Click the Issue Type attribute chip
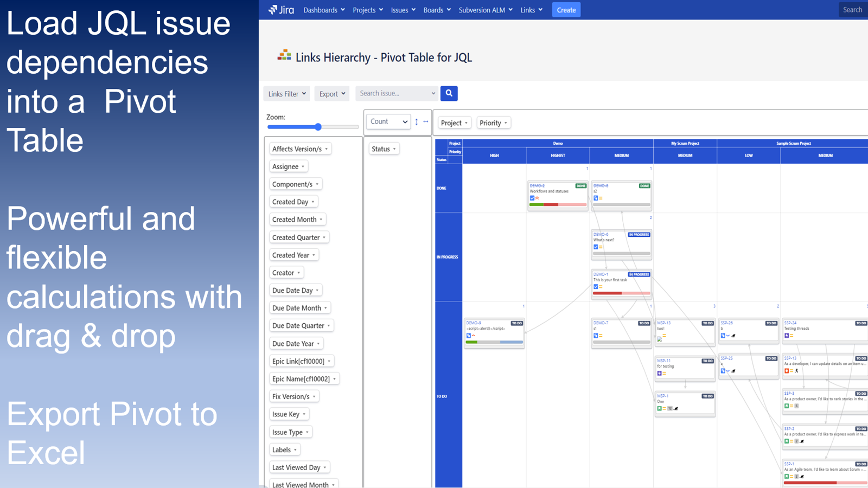This screenshot has width=868, height=488. tap(291, 432)
